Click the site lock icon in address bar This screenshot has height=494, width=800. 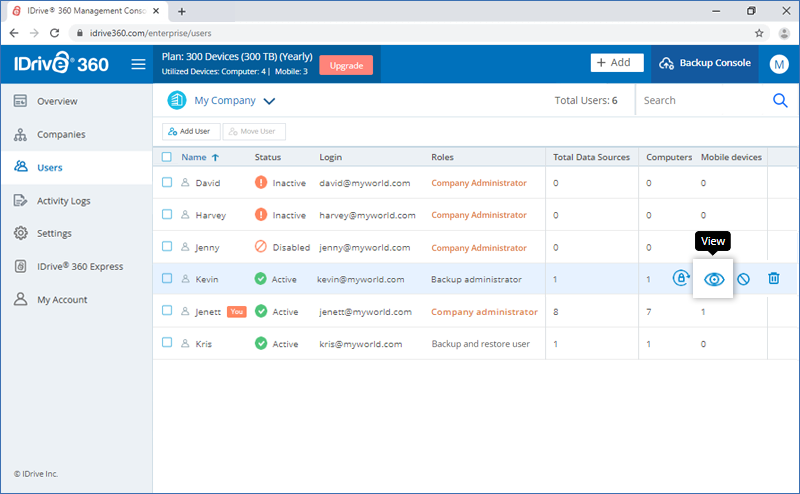pyautogui.click(x=80, y=33)
